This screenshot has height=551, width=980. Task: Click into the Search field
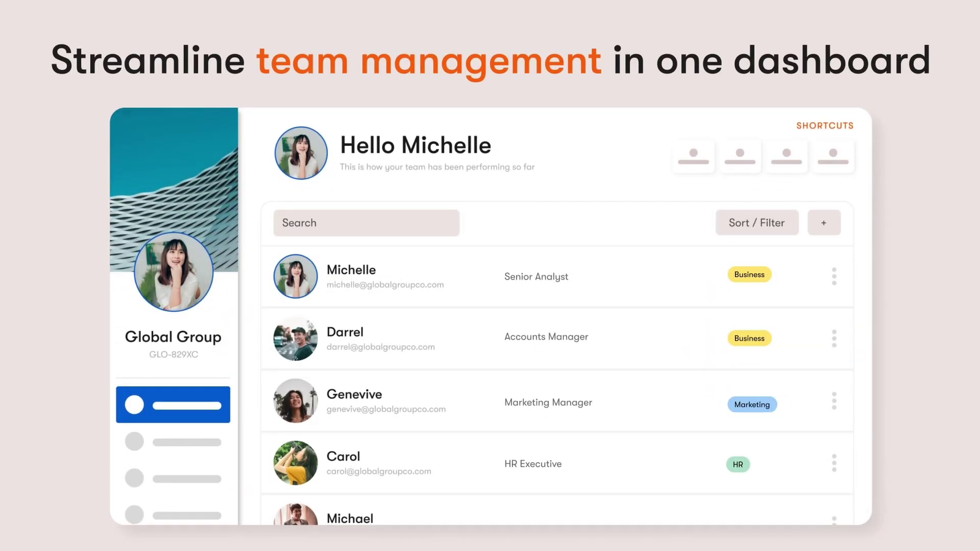(x=367, y=223)
